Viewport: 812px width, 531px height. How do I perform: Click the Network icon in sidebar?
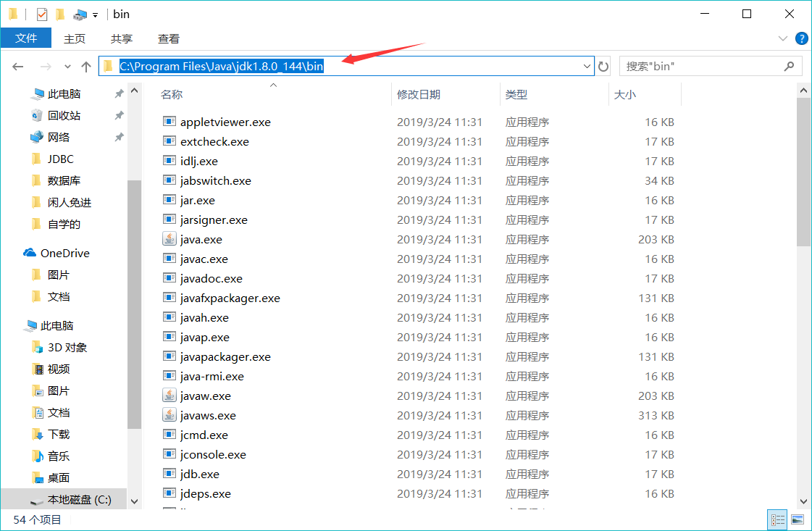point(37,137)
